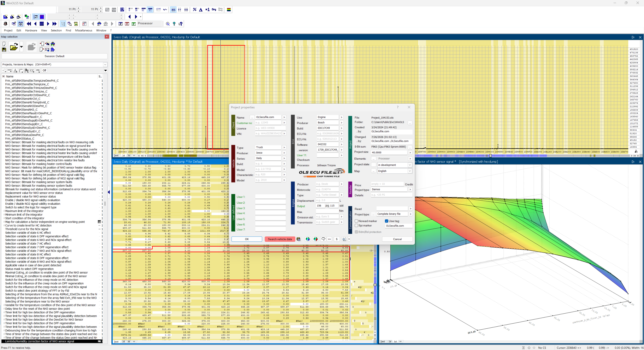The width and height of the screenshot is (644, 350).
Task: Click the globe upload icon in dialog
Action: pos(315,239)
